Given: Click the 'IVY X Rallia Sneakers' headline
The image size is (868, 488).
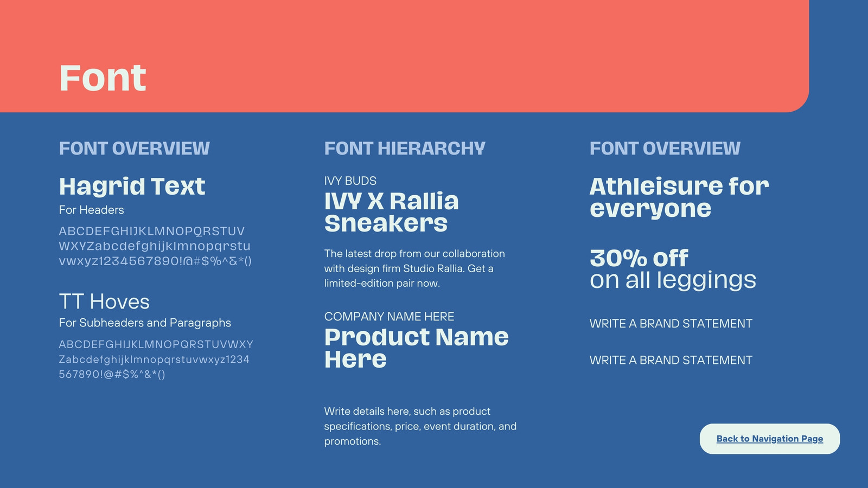Looking at the screenshot, I should (x=392, y=212).
